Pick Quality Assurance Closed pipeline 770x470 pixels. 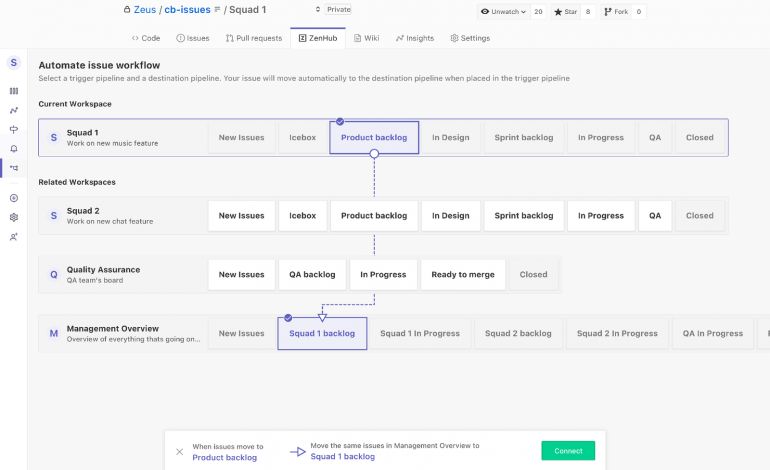tap(533, 275)
